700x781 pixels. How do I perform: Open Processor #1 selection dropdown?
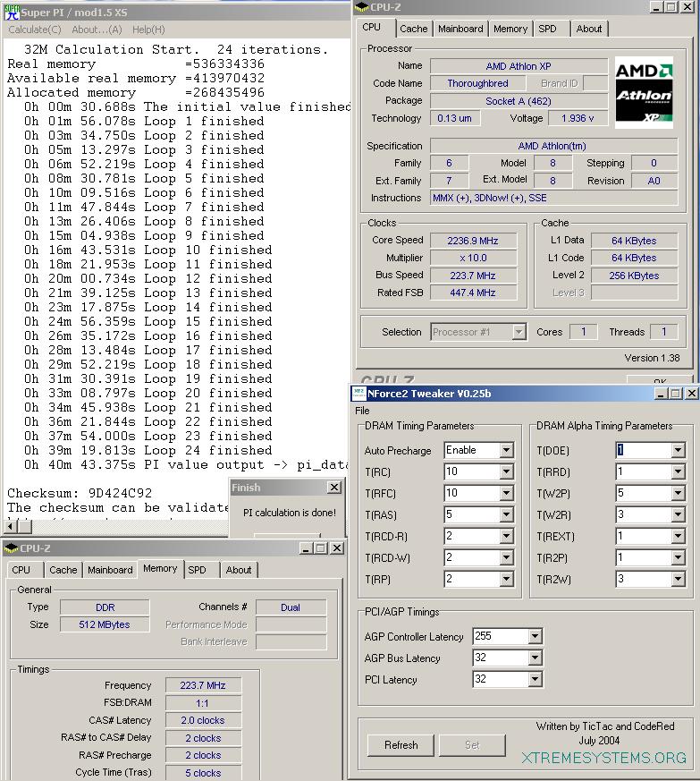pyautogui.click(x=519, y=332)
